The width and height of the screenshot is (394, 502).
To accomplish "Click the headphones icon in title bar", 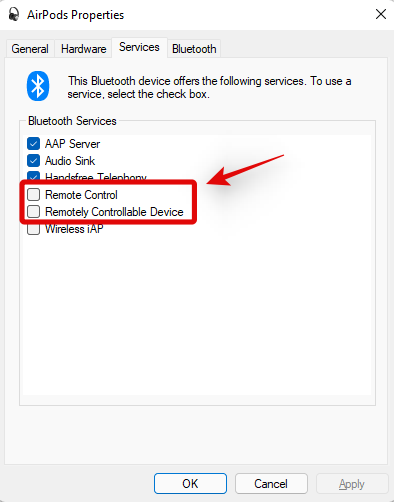I will point(14,14).
